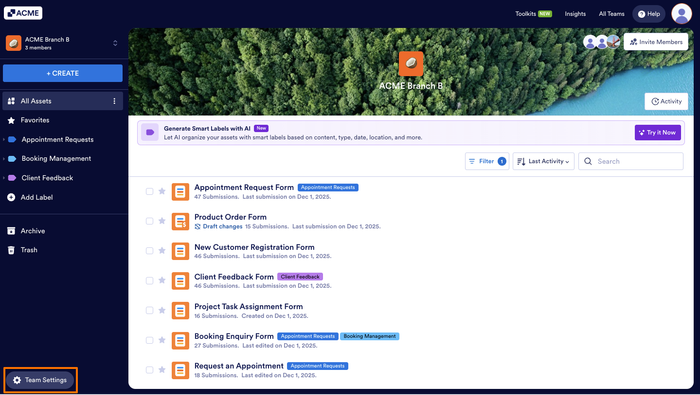The height and width of the screenshot is (395, 700).
Task: Select the Product Order Form checkbox
Action: click(x=150, y=221)
